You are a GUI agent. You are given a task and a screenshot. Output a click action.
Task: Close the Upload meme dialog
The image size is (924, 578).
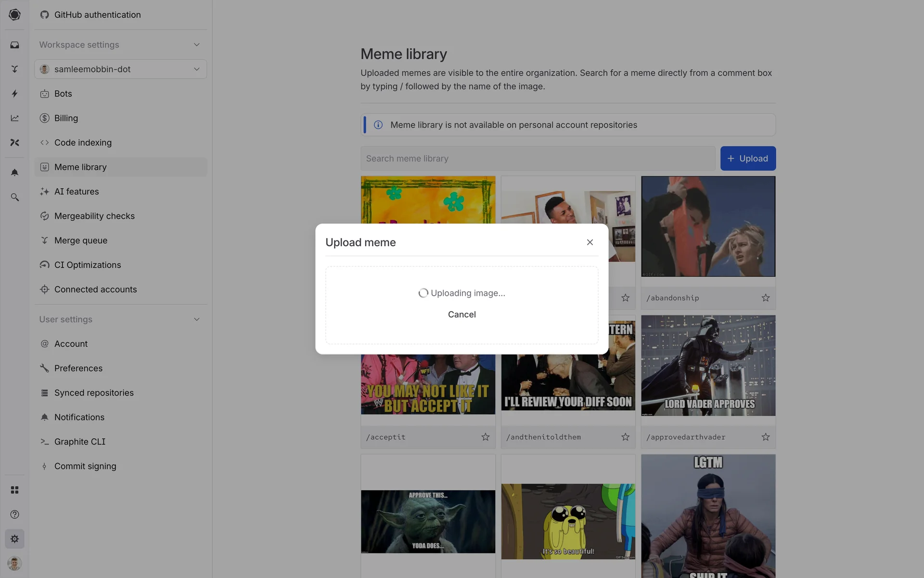(590, 242)
